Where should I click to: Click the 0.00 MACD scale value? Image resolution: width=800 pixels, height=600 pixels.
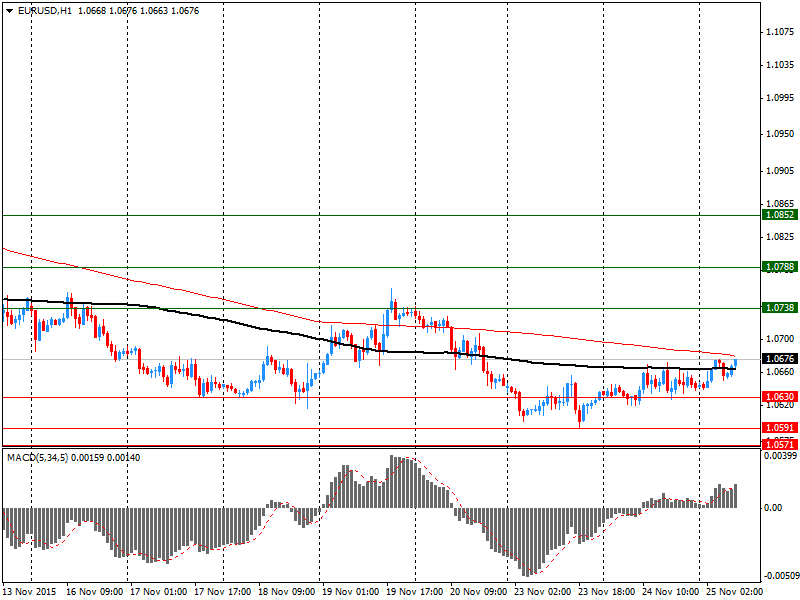coord(773,508)
